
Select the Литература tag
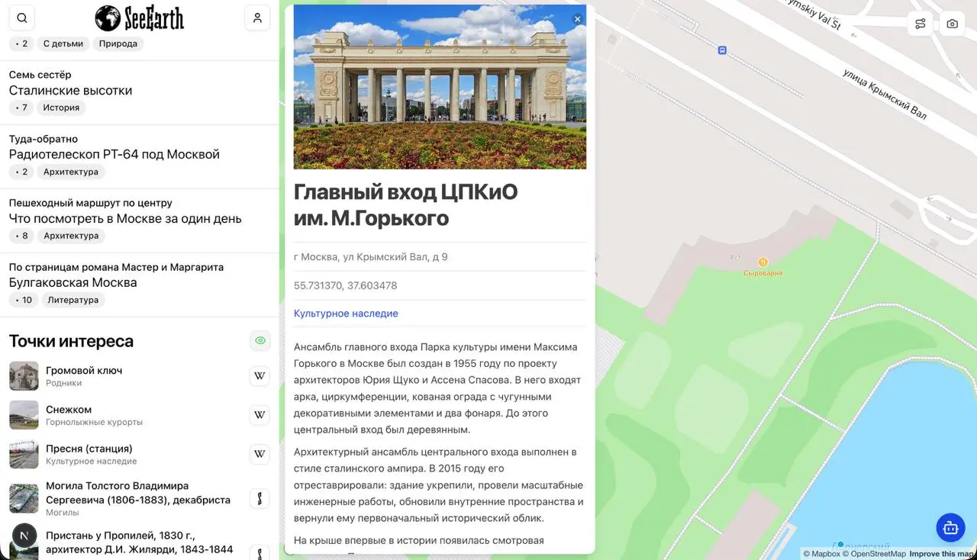tap(73, 300)
